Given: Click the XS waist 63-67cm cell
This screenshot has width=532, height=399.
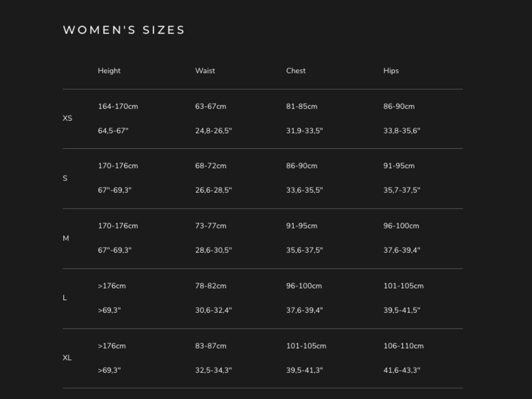Looking at the screenshot, I should point(211,106).
